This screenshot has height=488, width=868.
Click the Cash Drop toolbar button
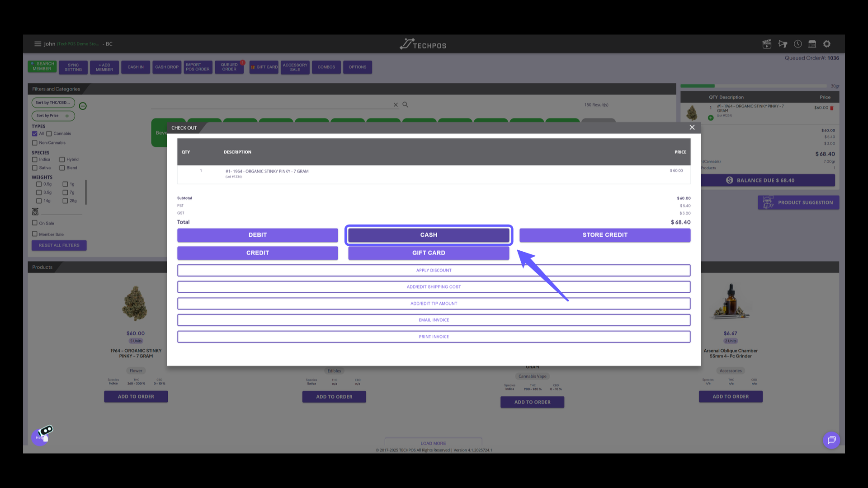167,67
